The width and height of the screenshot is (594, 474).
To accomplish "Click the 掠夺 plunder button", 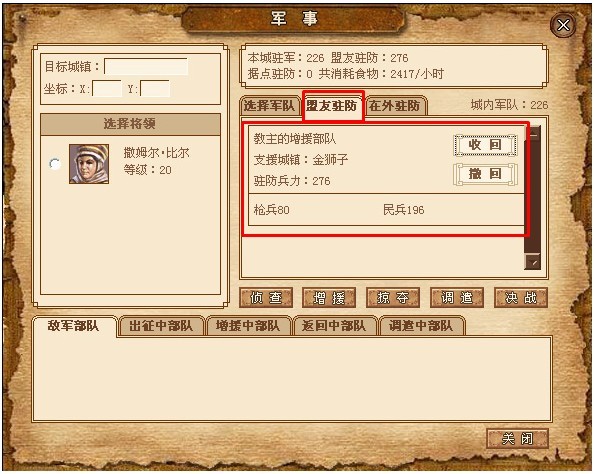I will pos(393,297).
